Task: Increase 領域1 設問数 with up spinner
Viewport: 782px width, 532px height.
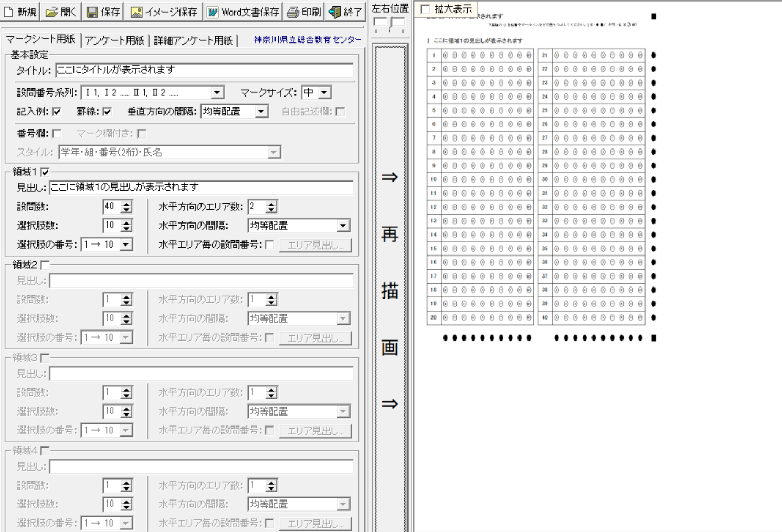Action: (126, 204)
